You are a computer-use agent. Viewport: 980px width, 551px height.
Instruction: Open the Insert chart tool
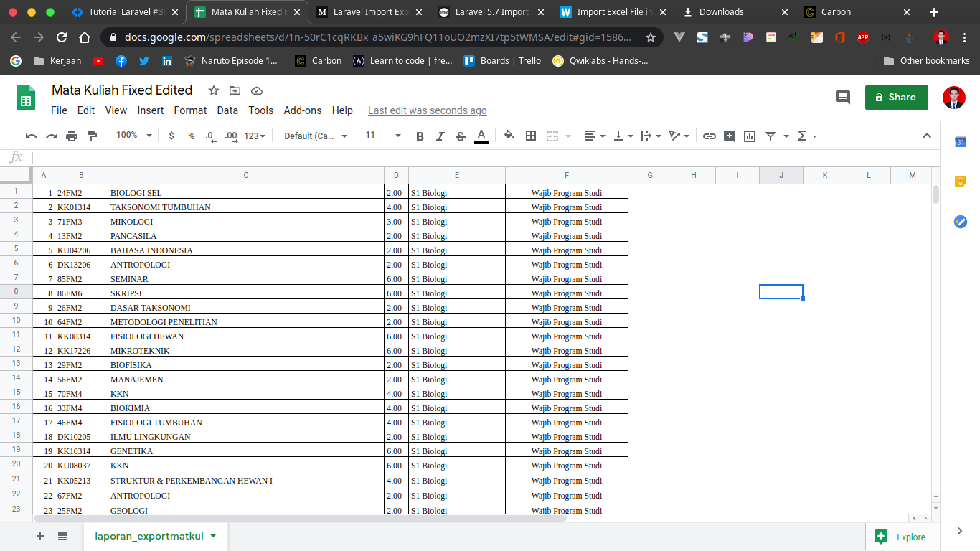tap(749, 136)
